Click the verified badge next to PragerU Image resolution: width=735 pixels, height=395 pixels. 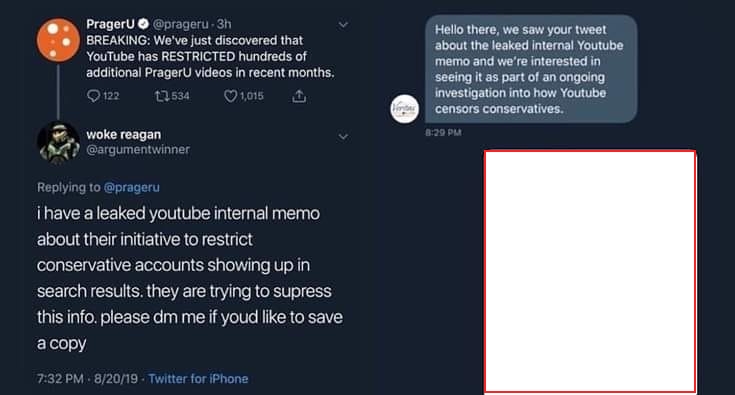coord(144,24)
